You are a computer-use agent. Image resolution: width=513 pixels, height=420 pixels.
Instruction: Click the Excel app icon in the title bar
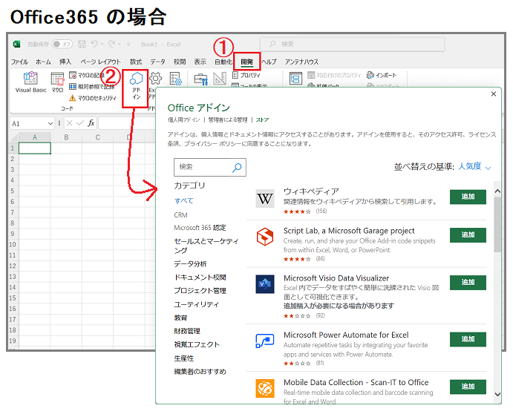click(16, 44)
